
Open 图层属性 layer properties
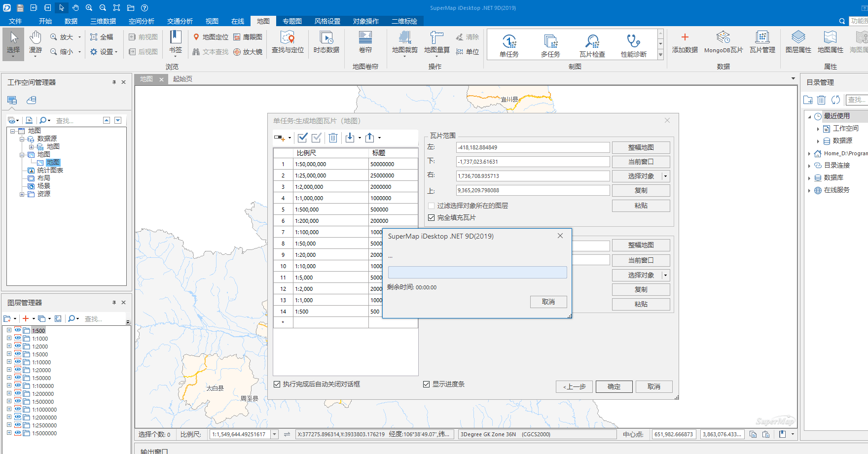[x=798, y=43]
